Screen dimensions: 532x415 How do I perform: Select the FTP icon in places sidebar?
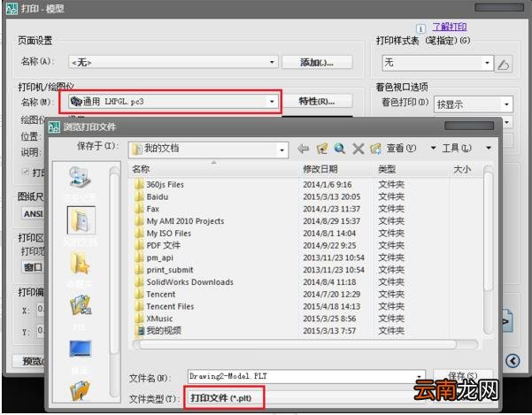tap(81, 305)
